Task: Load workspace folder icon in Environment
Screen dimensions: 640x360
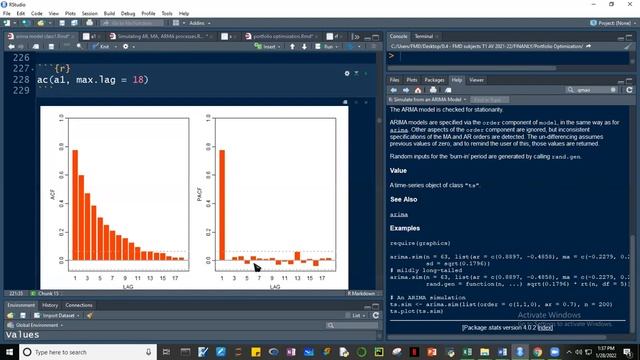Action: 10,316
